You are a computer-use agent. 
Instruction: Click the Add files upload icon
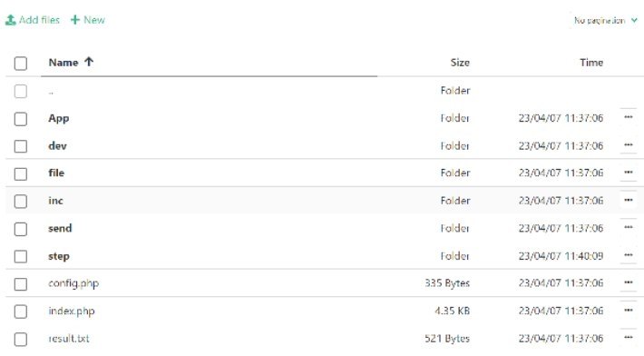click(10, 20)
